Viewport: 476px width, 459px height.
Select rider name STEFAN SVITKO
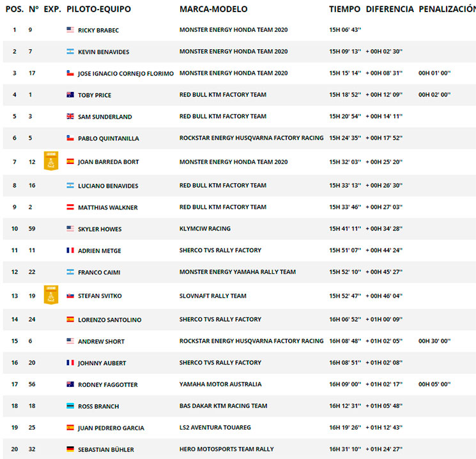point(100,296)
